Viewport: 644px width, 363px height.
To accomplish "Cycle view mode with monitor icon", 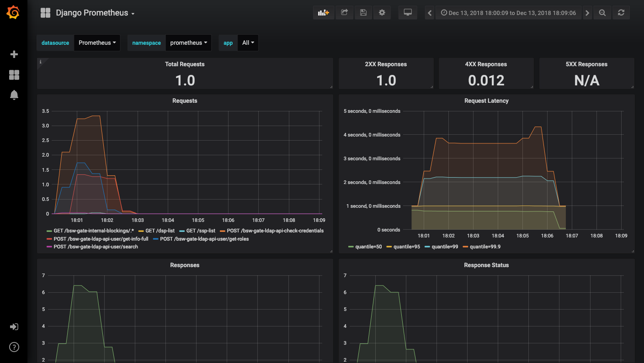I will pyautogui.click(x=408, y=13).
